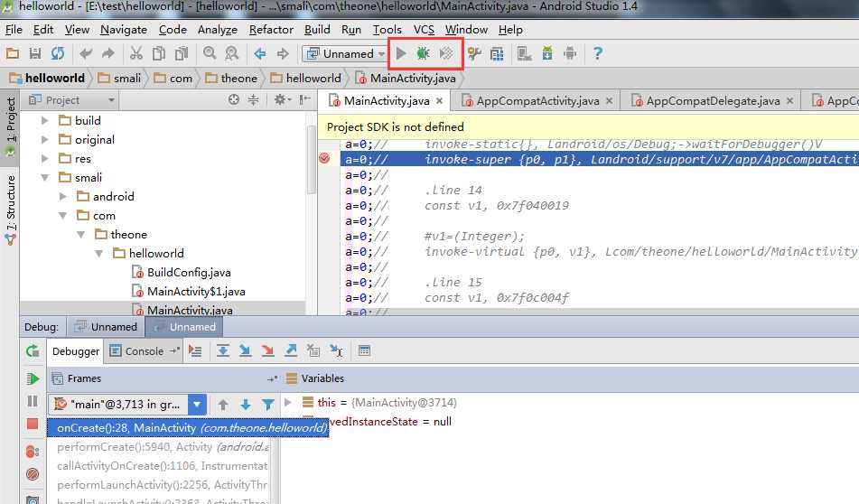859x504 pixels.
Task: Open Project Structure toolbar icon
Action: 497,53
